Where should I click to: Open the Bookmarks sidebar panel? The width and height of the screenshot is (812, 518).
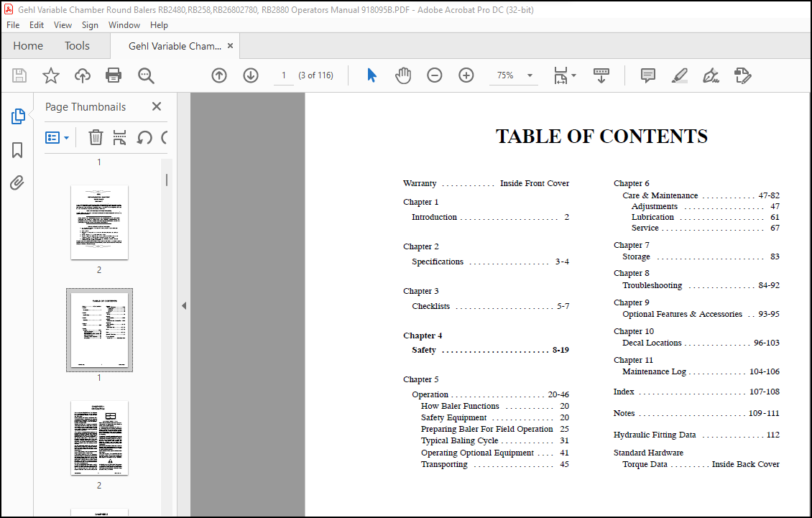coord(17,150)
